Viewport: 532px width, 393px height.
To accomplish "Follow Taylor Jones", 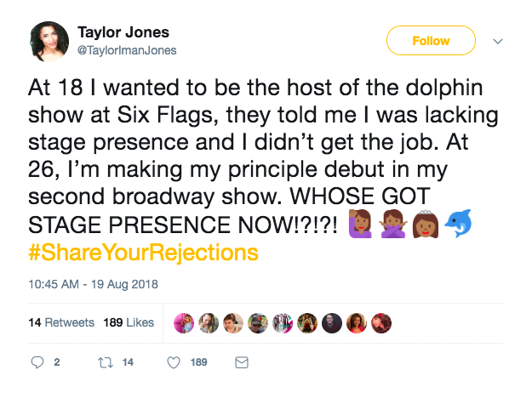I will [431, 41].
